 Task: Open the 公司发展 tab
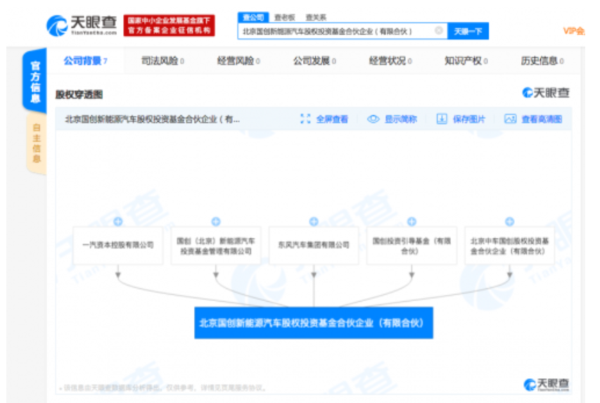314,60
